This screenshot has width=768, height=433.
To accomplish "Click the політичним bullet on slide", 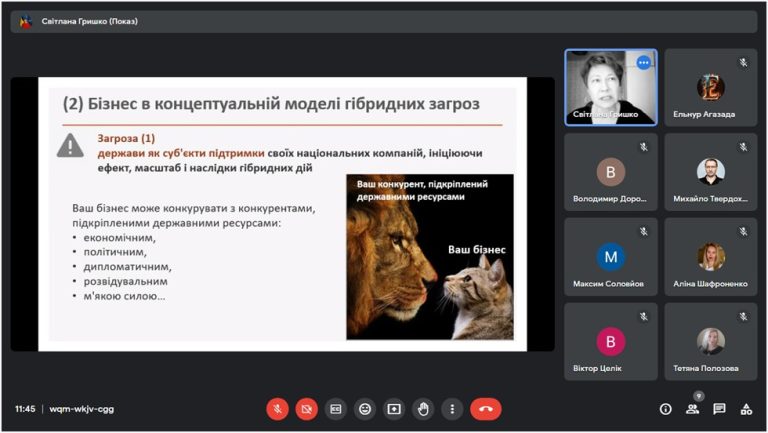I will click(x=115, y=252).
